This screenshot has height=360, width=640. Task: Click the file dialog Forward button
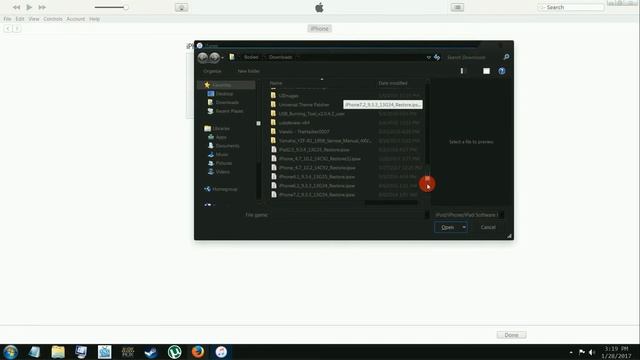click(x=214, y=58)
